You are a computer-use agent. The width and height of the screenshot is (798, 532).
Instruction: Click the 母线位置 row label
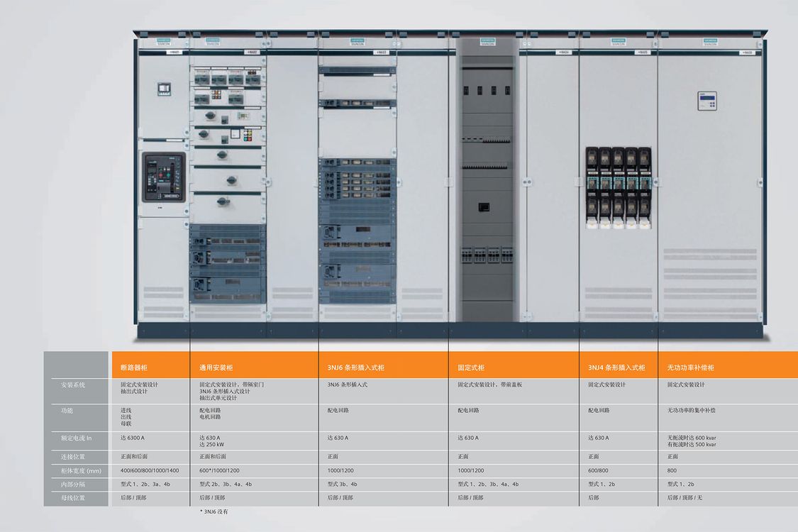72,498
